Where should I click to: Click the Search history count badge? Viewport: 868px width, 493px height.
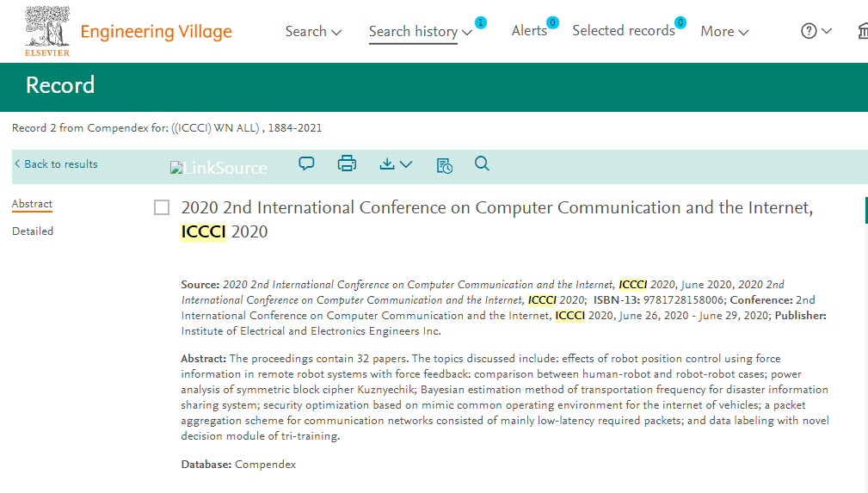coord(481,22)
